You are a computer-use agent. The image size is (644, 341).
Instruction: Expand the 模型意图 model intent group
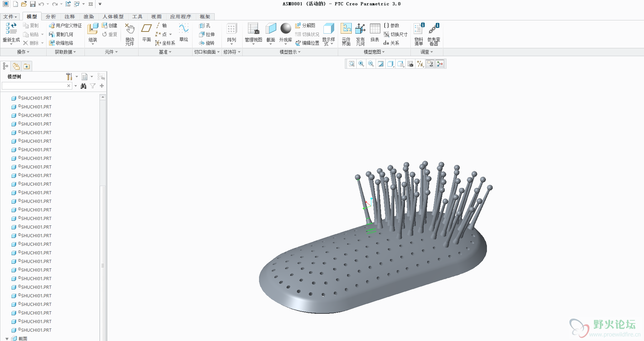click(374, 52)
